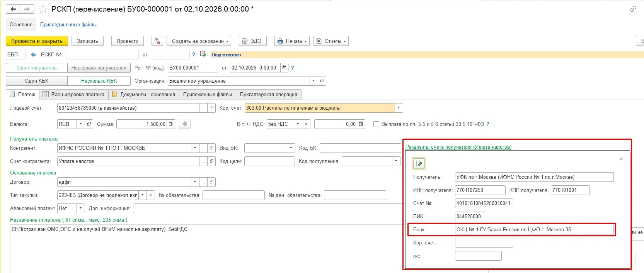Switch to Расшифровка платежа tab
Screen dimensions: 644x273
tap(74, 94)
